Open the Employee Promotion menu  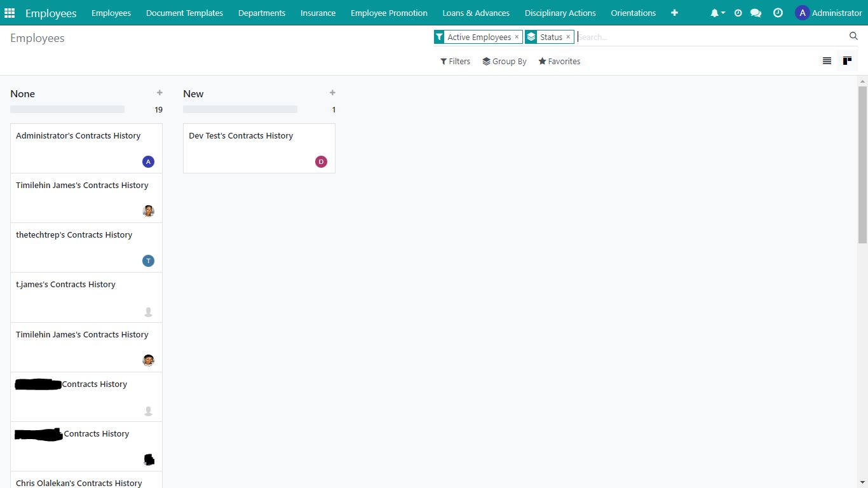click(389, 13)
